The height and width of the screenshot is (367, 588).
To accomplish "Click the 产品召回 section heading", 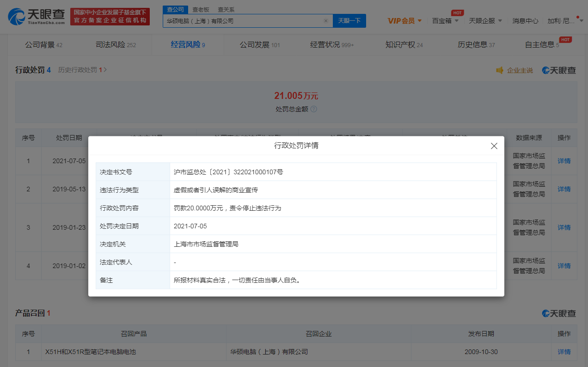I will click(30, 313).
